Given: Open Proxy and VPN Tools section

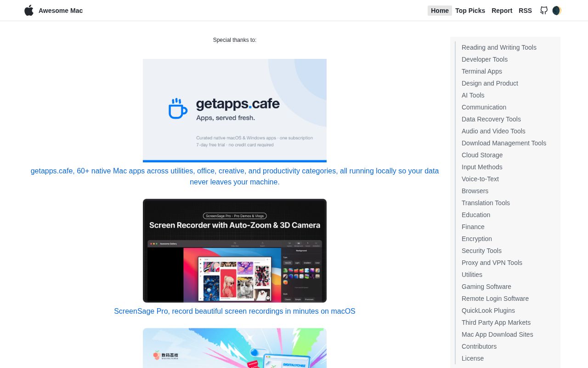Looking at the screenshot, I should click(x=492, y=263).
